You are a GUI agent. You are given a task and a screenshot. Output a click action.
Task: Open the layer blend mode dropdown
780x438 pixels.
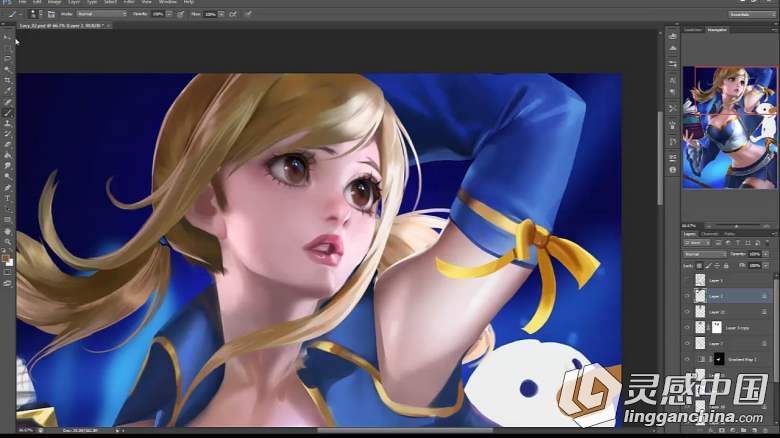(705, 254)
